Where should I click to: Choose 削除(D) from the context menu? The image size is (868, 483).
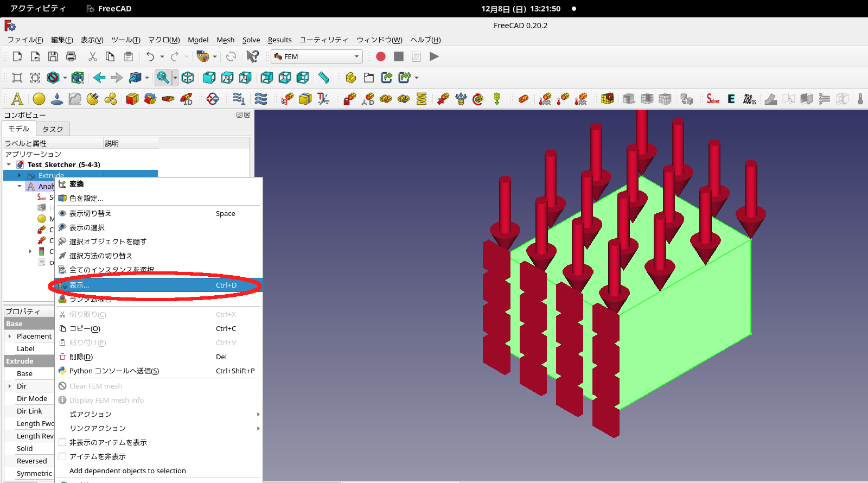point(158,357)
